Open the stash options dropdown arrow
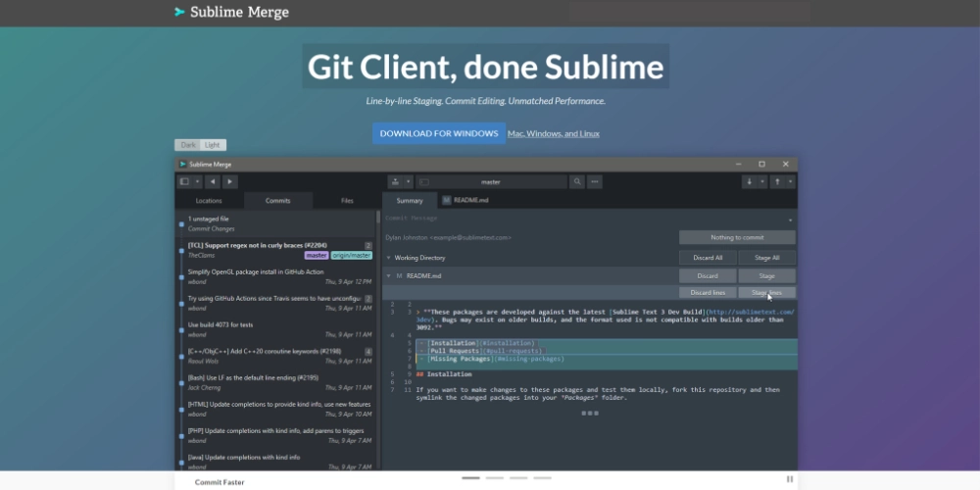Viewport: 980px width, 490px height. coord(408,182)
